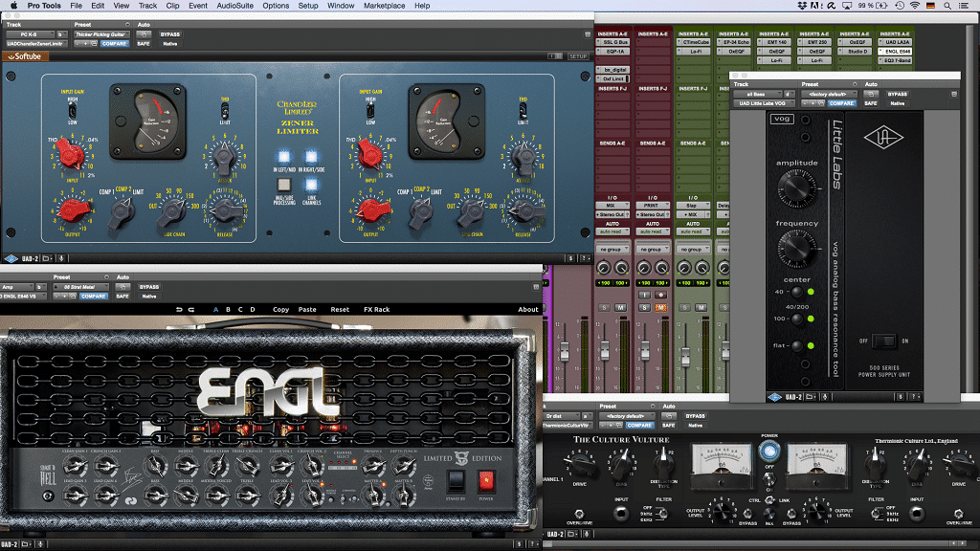Open the MIX input selector in the mixer
This screenshot has height=551, width=980.
[612, 205]
